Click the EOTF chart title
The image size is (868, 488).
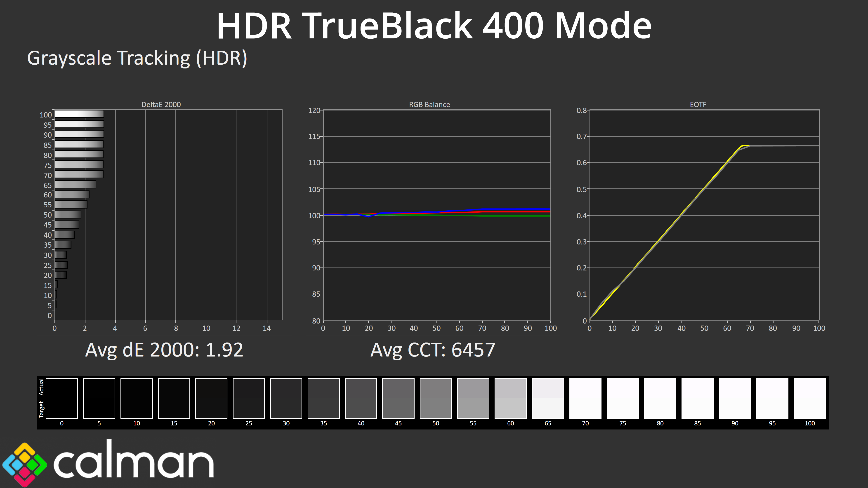698,104
